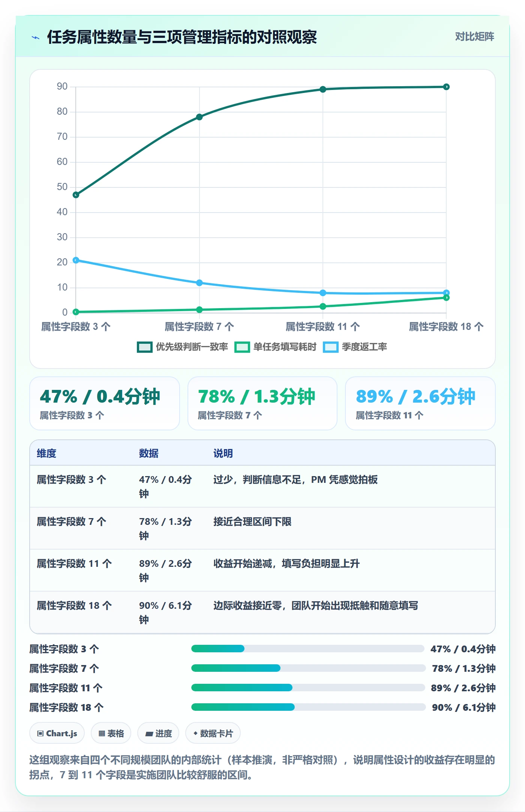Select the Chart.js tag chip
Image resolution: width=525 pixels, height=812 pixels.
point(57,733)
